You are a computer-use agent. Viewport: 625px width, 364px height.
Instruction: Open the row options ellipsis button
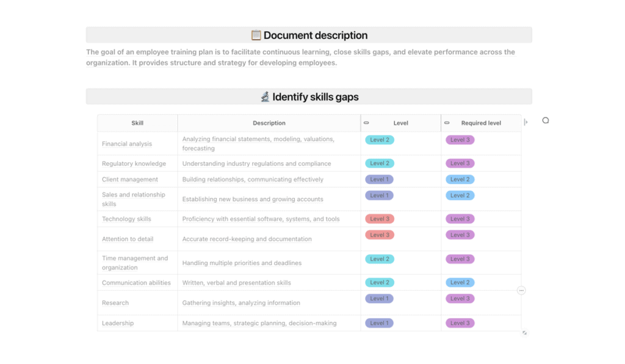[x=521, y=290]
